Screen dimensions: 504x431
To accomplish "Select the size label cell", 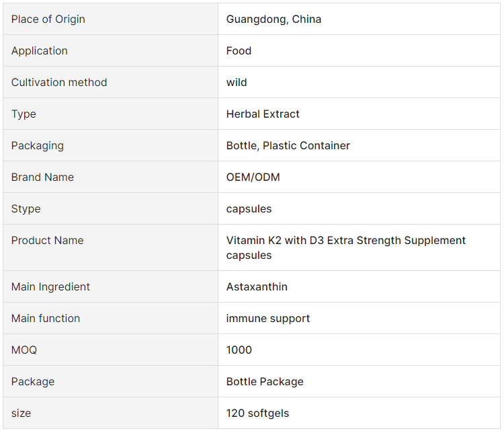I will [111, 413].
